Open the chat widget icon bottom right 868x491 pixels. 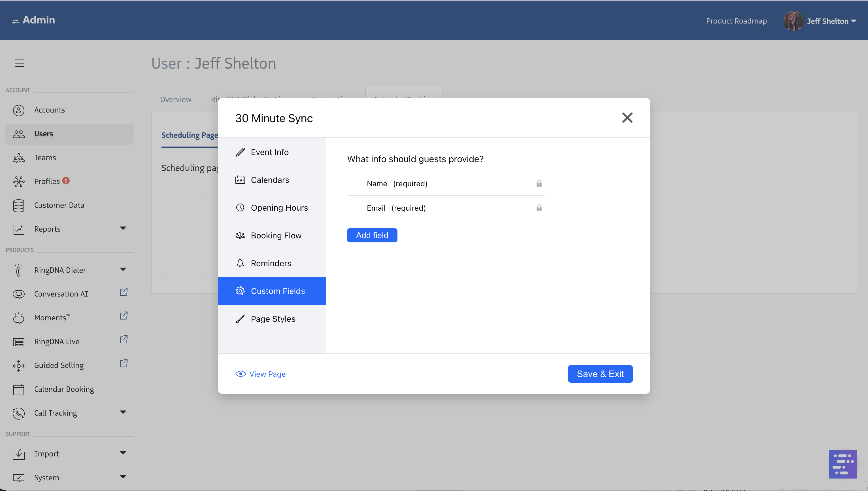coord(843,464)
